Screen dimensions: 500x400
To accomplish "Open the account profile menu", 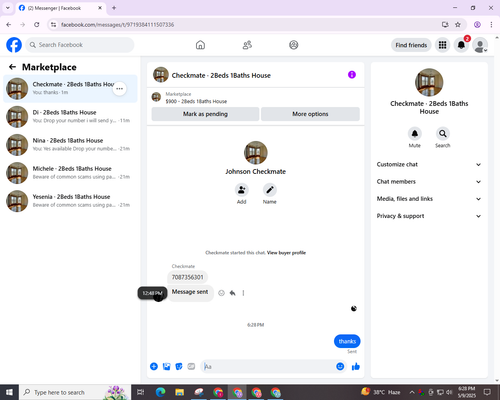I will pos(480,45).
